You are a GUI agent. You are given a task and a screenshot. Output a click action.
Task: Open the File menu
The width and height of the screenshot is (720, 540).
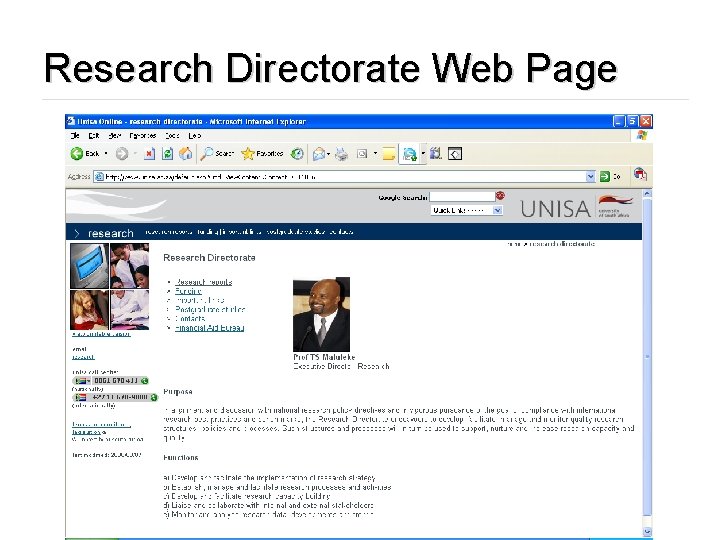tap(75, 135)
